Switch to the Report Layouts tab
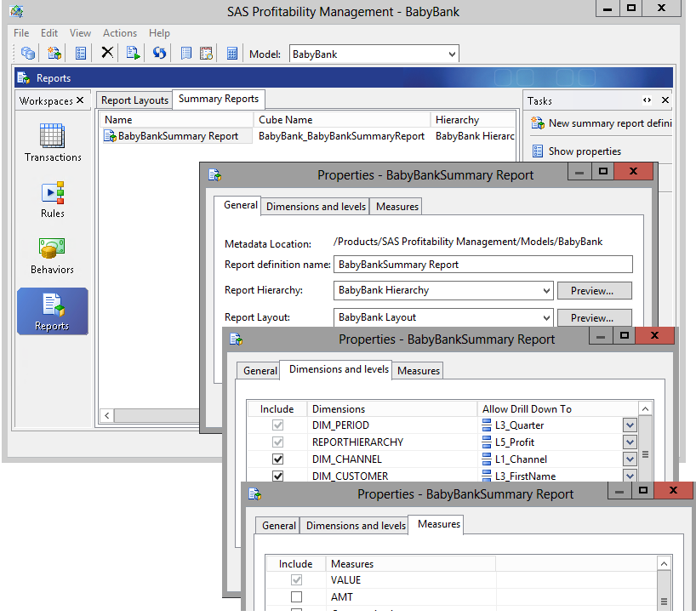Viewport: 696px width, 616px height. click(x=134, y=100)
